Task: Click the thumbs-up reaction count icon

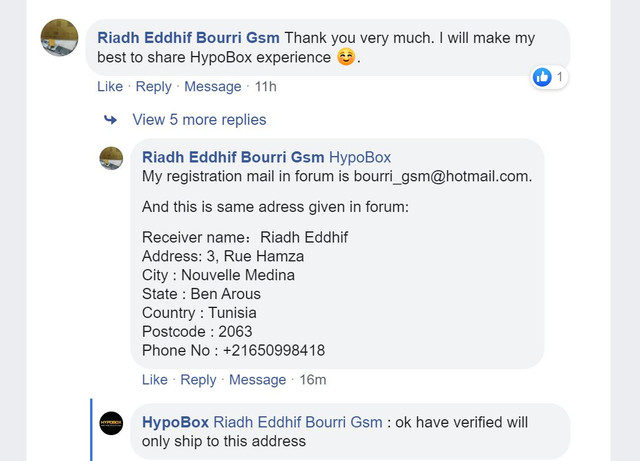Action: [543, 77]
